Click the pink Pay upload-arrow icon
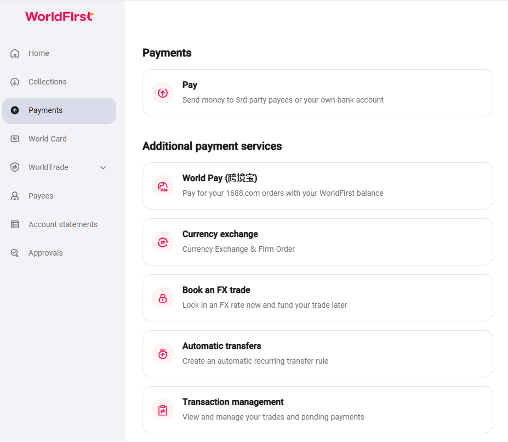Viewport: 508px width, 442px height. click(163, 93)
